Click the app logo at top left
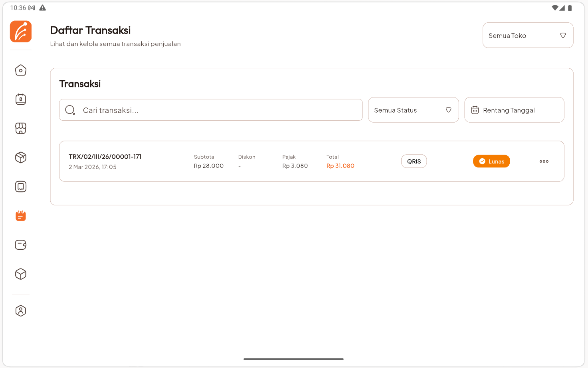 (x=20, y=32)
